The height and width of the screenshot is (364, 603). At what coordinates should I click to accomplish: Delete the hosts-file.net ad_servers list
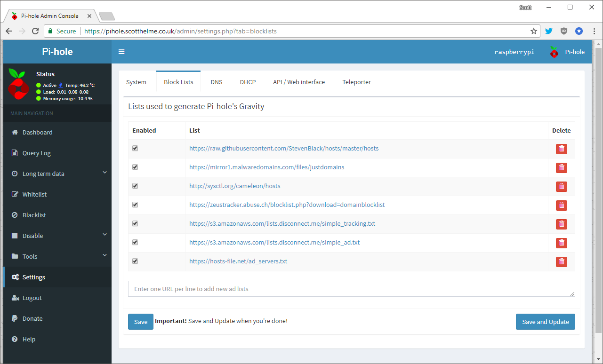[x=561, y=261]
